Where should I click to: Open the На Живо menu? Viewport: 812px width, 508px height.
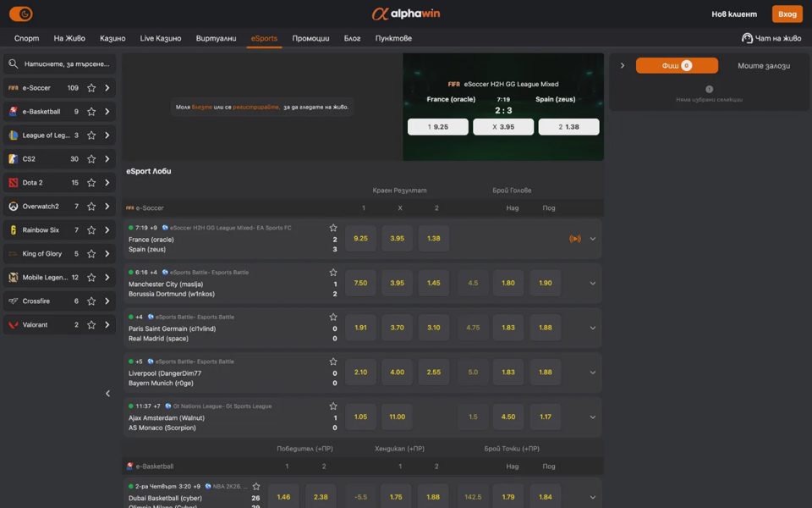69,38
